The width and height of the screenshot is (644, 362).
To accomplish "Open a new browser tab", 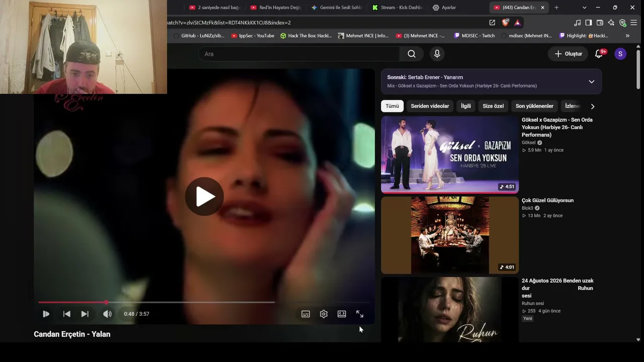I will point(556,8).
